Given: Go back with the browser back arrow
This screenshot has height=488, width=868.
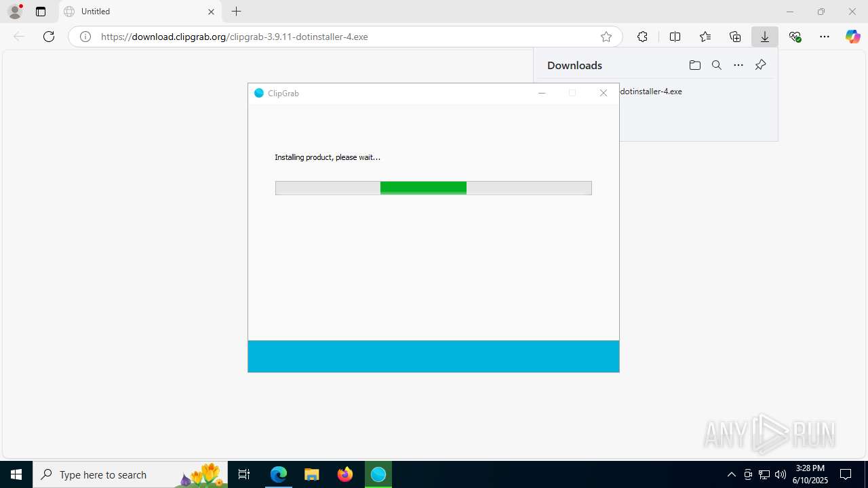Looking at the screenshot, I should click(19, 37).
